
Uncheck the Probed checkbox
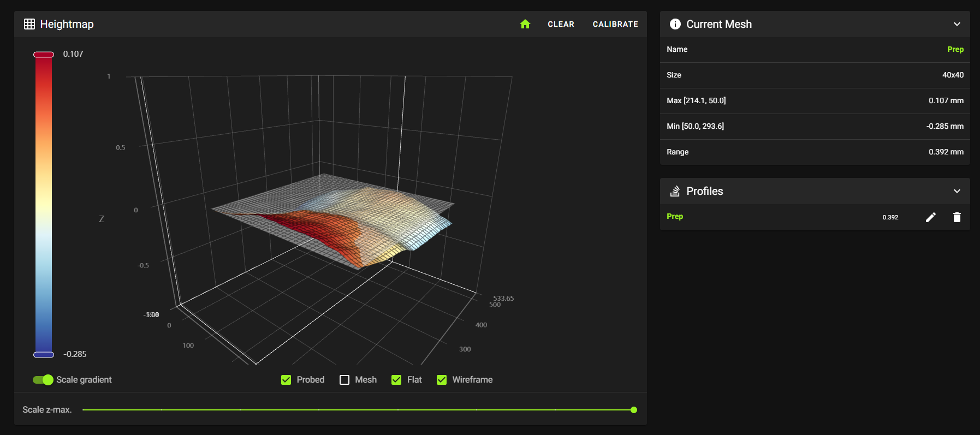(x=286, y=380)
